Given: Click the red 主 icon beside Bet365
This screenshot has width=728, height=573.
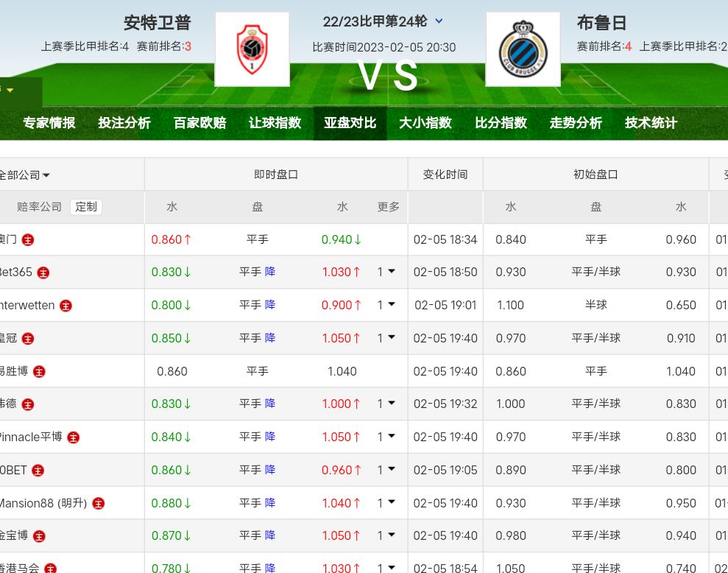Looking at the screenshot, I should [x=44, y=273].
